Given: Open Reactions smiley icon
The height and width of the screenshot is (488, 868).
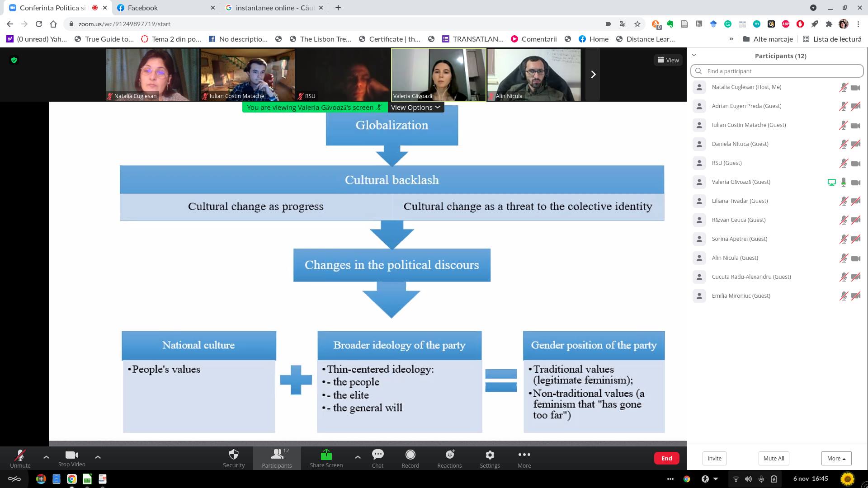Looking at the screenshot, I should click(449, 455).
